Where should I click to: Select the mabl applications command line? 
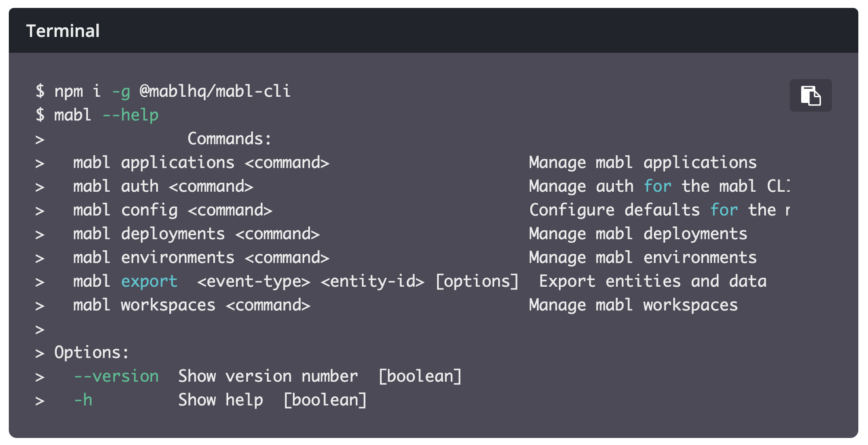201,162
